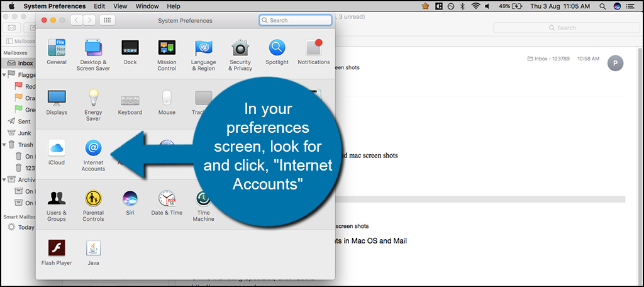
Task: Click the Get Mail envelope button
Action: point(11,28)
